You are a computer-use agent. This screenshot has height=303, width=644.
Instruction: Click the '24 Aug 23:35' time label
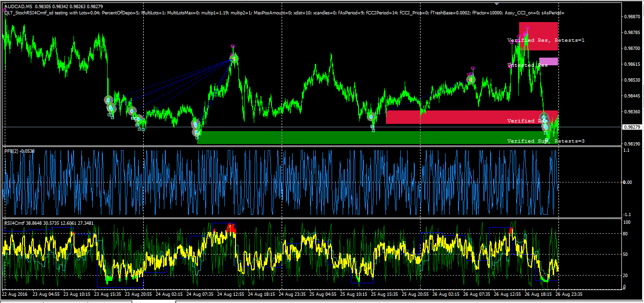point(291,294)
